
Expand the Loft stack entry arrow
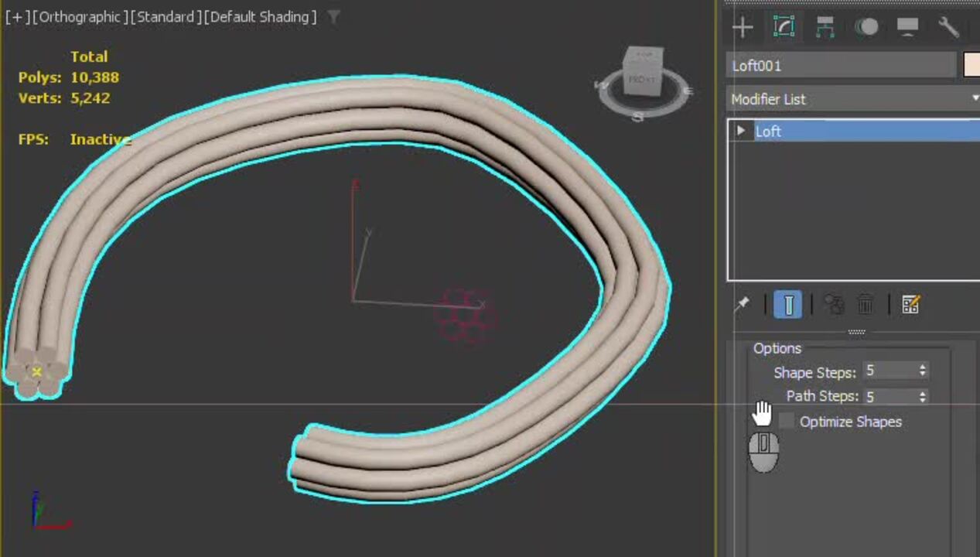click(741, 131)
